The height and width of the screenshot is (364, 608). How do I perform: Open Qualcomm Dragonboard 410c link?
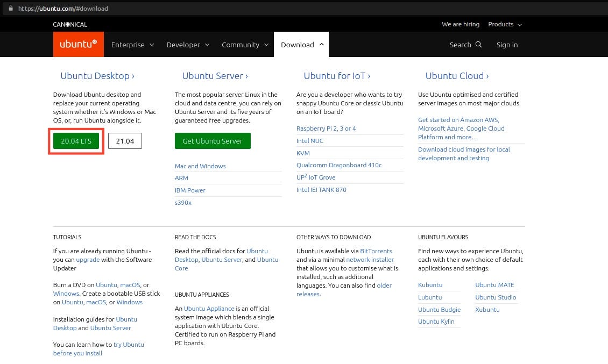pos(339,165)
